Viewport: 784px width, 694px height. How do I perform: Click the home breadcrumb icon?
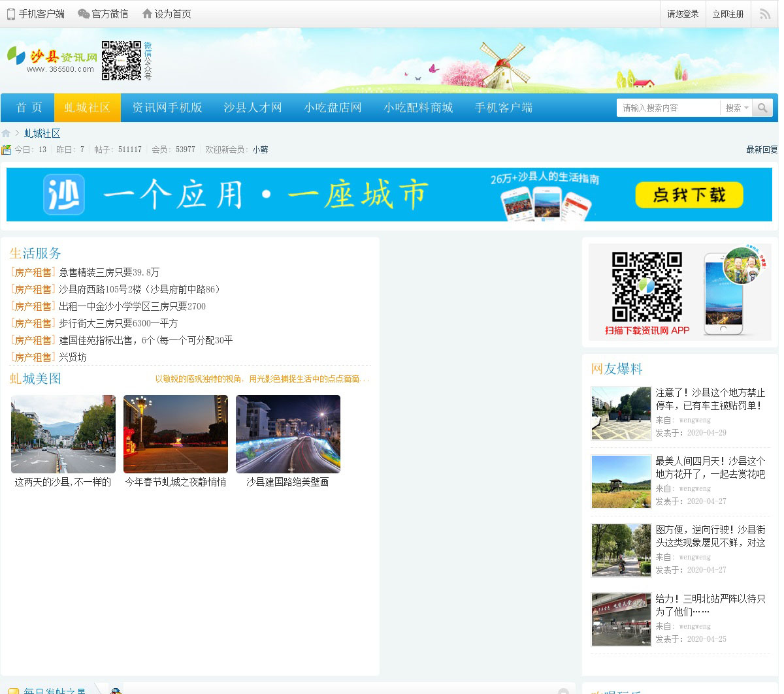[x=6, y=134]
